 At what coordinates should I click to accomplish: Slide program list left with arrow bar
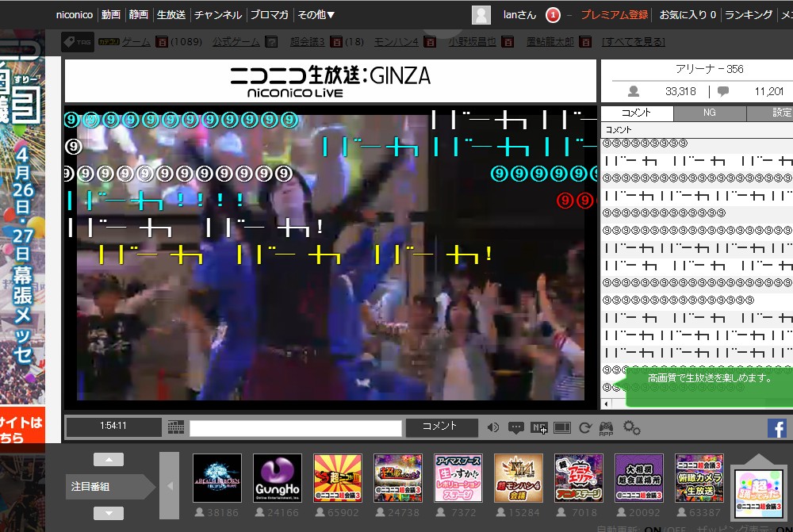click(170, 485)
